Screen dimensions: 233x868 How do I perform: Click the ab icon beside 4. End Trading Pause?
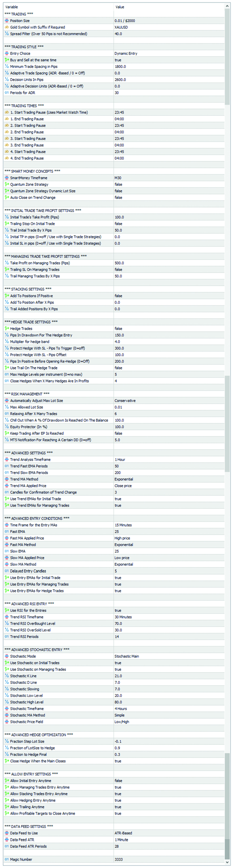(7, 158)
